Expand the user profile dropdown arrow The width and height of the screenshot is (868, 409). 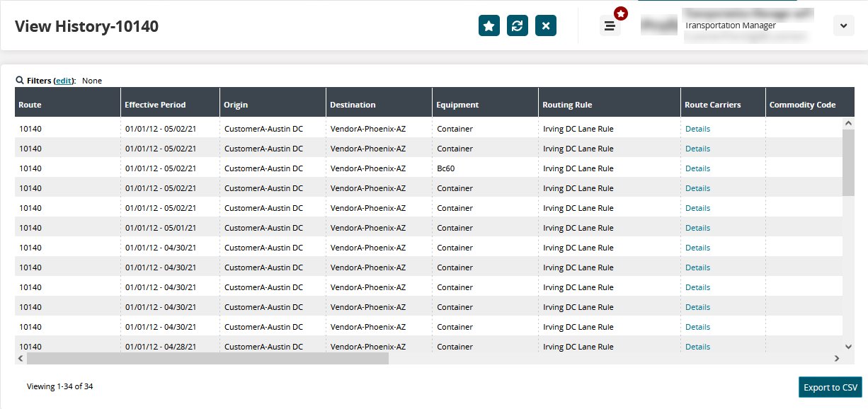tap(843, 25)
